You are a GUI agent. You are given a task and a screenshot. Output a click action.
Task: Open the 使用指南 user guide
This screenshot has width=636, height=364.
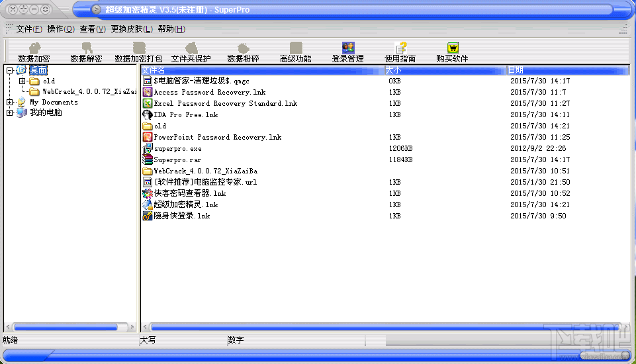click(400, 52)
